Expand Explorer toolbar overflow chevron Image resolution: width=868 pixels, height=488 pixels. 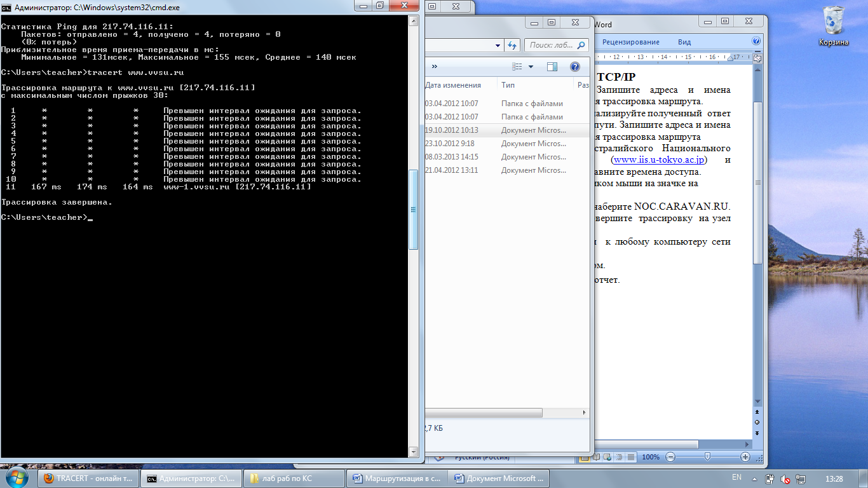(435, 66)
